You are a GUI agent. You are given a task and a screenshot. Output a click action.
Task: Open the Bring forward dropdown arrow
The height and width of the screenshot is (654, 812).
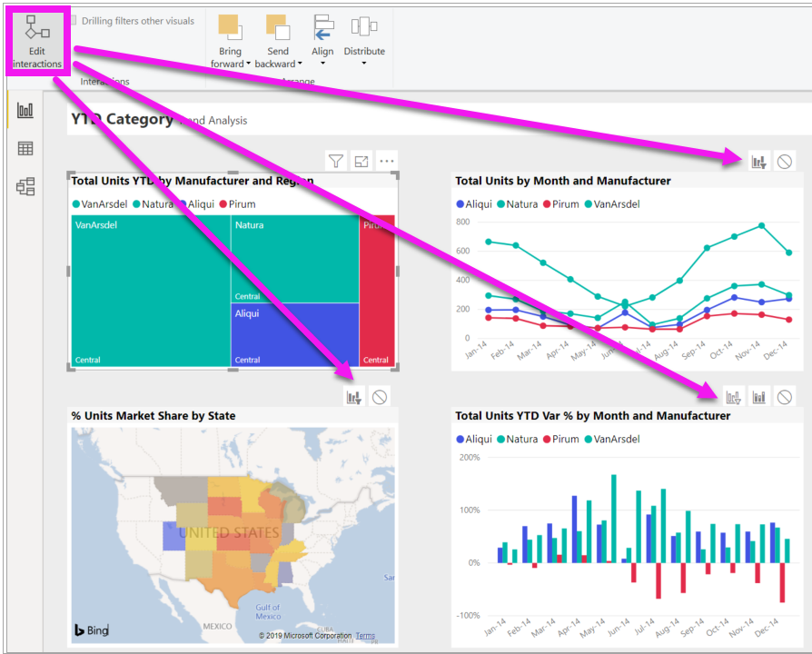click(x=248, y=64)
